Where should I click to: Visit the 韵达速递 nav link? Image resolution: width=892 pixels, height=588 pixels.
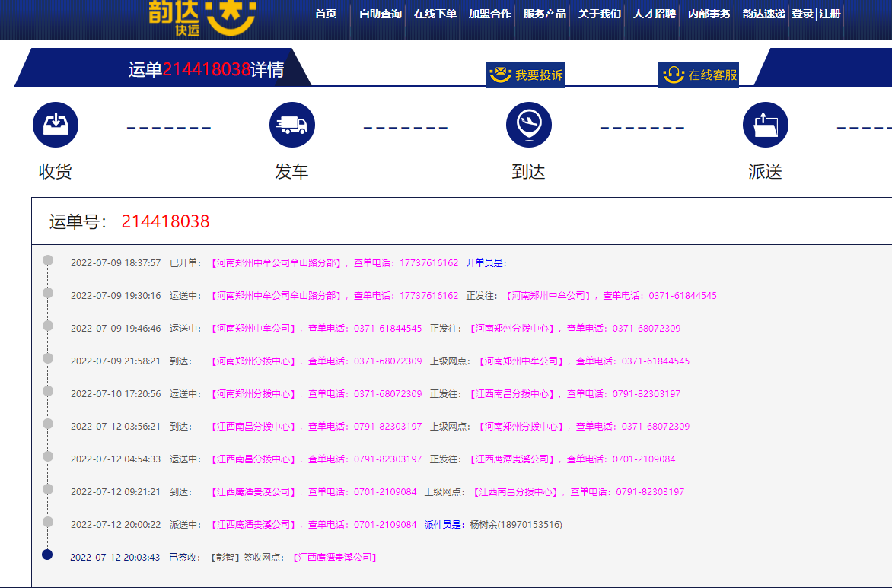tap(763, 14)
